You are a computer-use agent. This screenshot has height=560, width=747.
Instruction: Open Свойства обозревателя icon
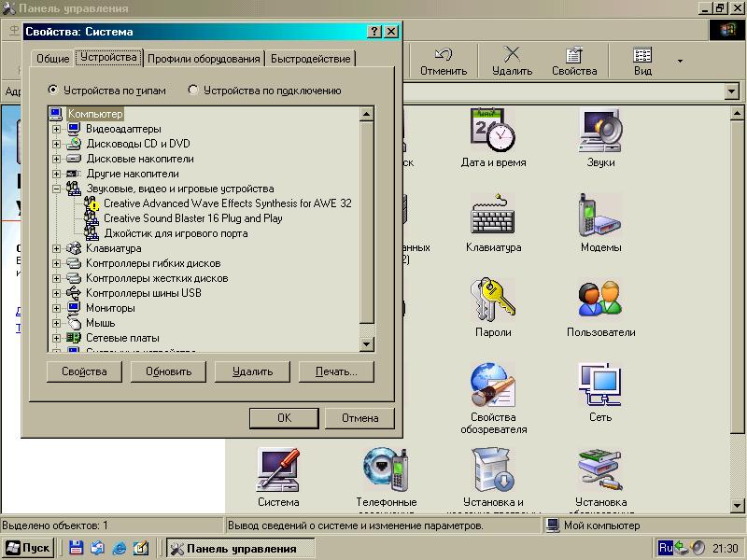[x=493, y=399]
